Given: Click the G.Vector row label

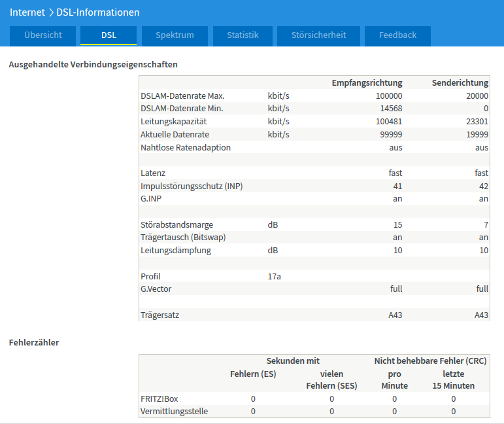Looking at the screenshot, I should click(x=156, y=289).
